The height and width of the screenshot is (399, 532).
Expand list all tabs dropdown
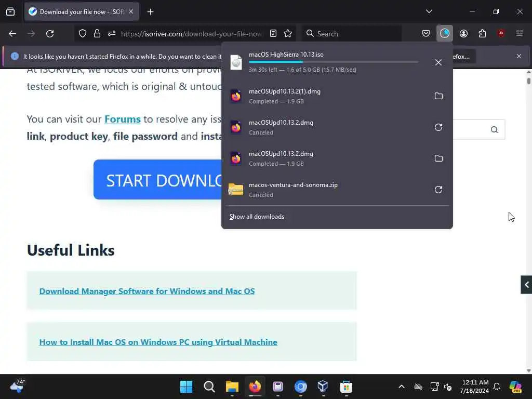pos(429,11)
